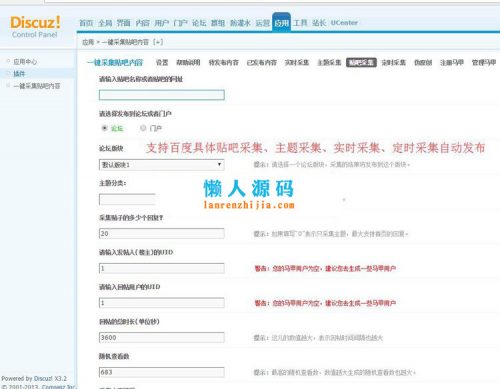Switch to the 伪原创 tab

click(x=423, y=62)
